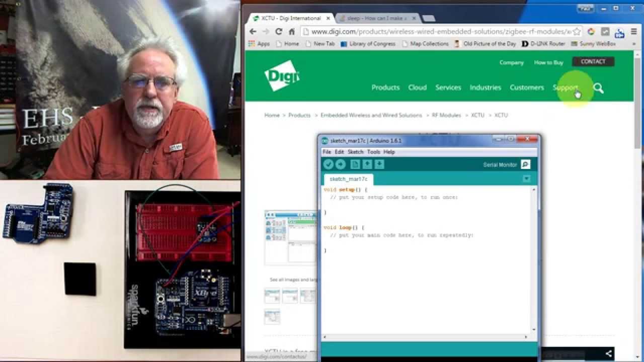Open the Customers navigation menu

tap(527, 87)
